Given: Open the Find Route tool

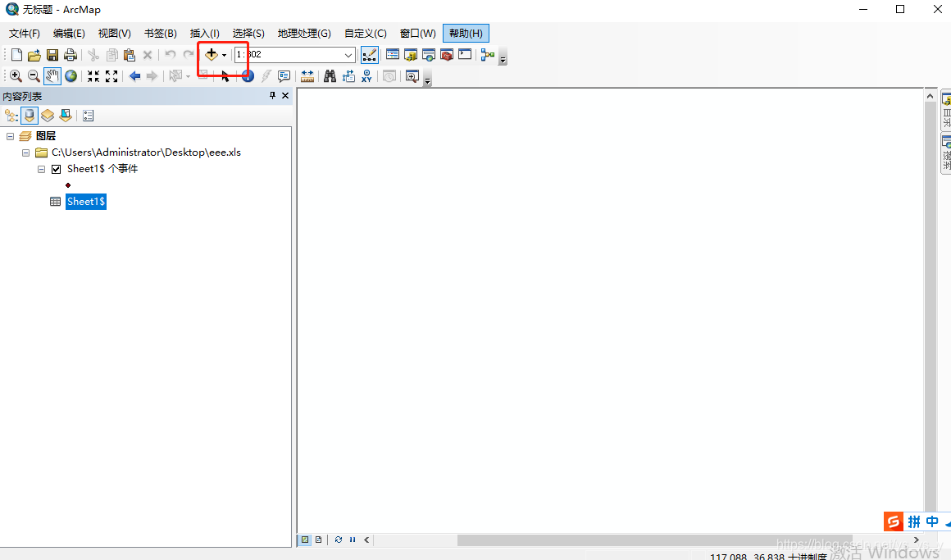Looking at the screenshot, I should pyautogui.click(x=348, y=75).
